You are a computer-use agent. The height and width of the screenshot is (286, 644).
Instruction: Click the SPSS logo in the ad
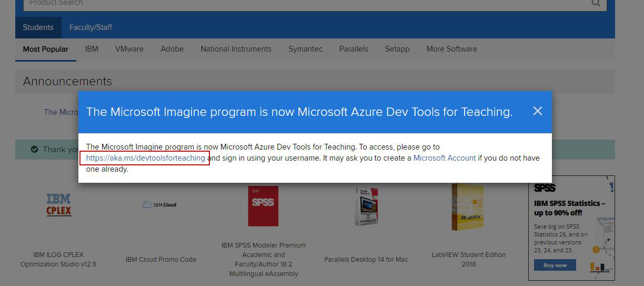click(545, 188)
